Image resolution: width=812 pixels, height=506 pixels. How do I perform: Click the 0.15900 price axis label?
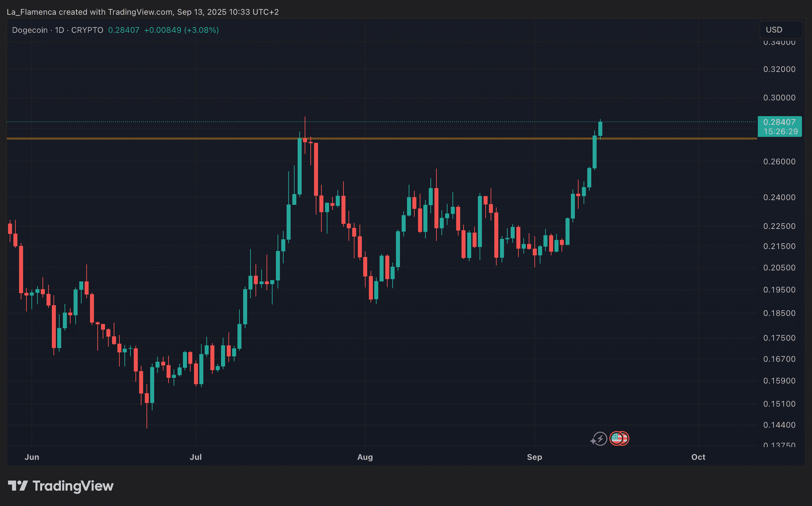(779, 381)
